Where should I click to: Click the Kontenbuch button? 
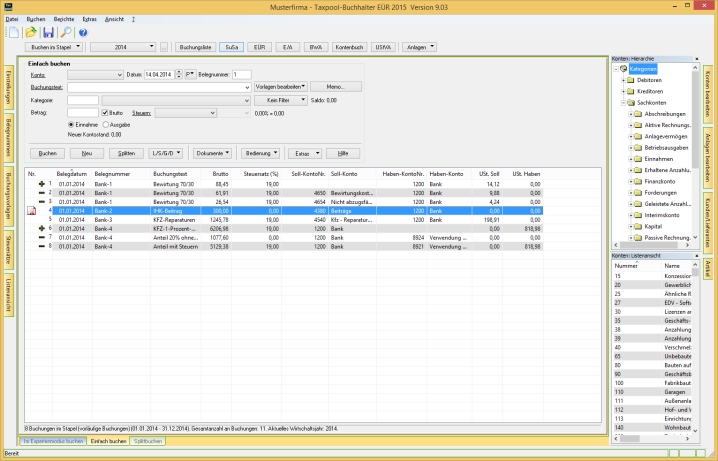click(x=349, y=47)
